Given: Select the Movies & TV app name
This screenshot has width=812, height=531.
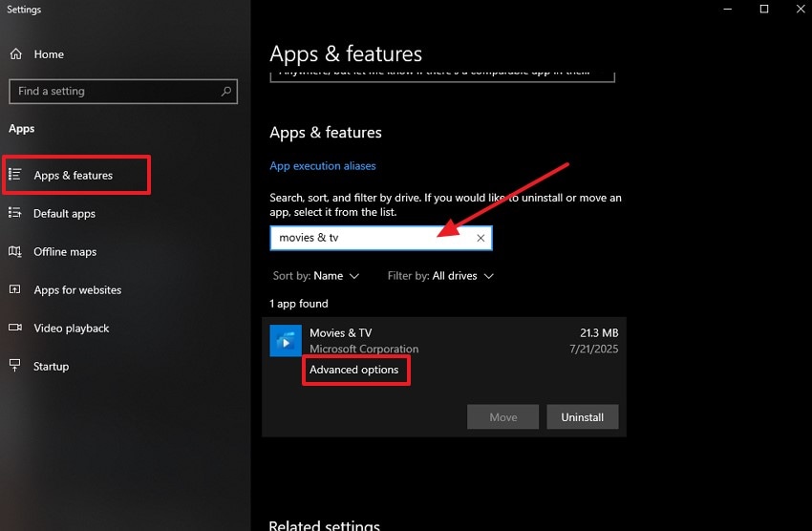Looking at the screenshot, I should [341, 332].
